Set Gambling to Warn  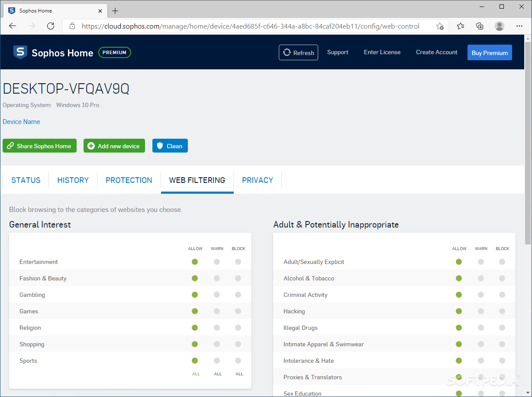[x=217, y=295]
